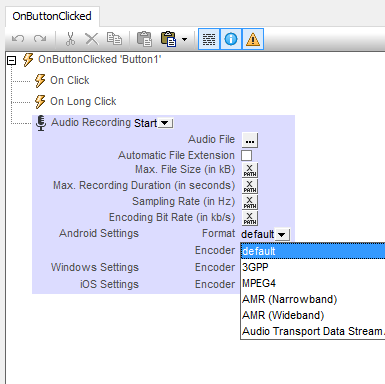This screenshot has height=384, width=385.
Task: Select the On Long Click event row
Action: click(83, 101)
